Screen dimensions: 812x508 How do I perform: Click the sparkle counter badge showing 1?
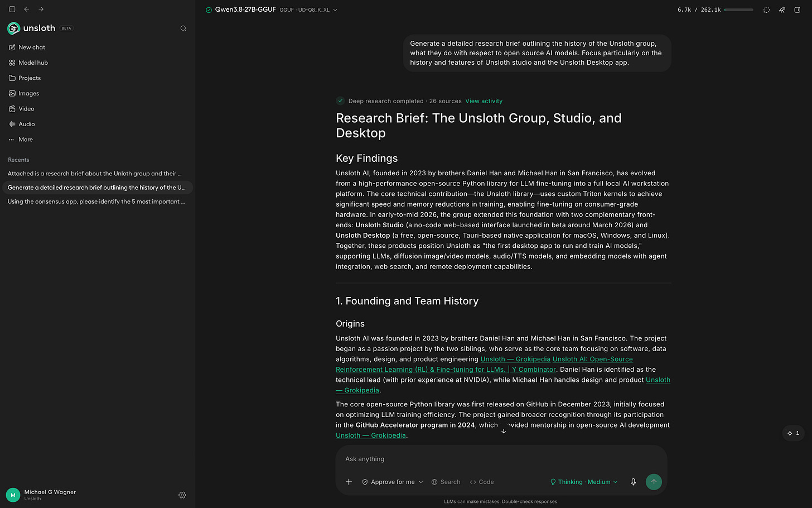(x=793, y=433)
